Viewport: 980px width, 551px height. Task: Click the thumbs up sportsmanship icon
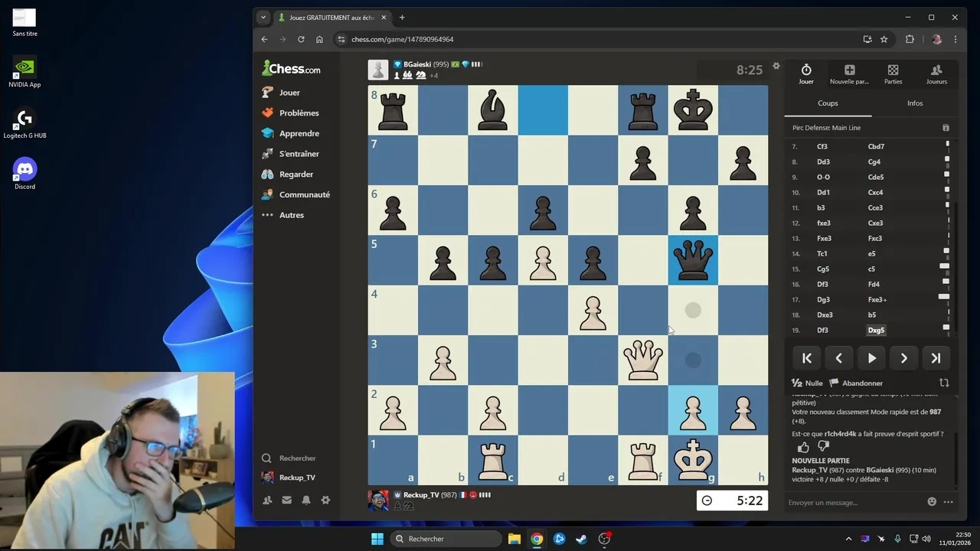point(803,447)
